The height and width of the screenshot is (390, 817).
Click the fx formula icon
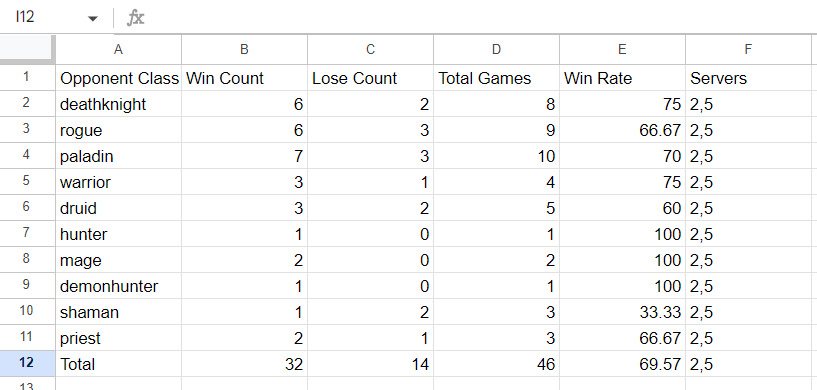135,18
